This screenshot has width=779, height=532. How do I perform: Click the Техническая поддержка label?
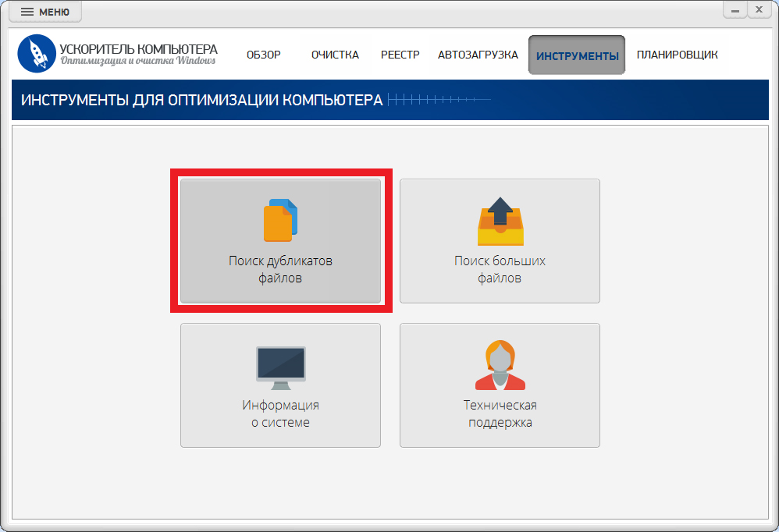pos(500,414)
